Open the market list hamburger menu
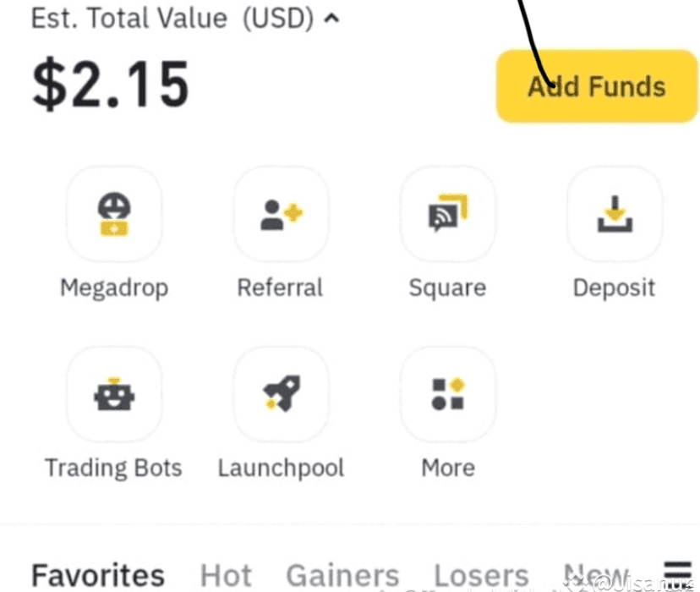The height and width of the screenshot is (592, 700). [x=678, y=573]
